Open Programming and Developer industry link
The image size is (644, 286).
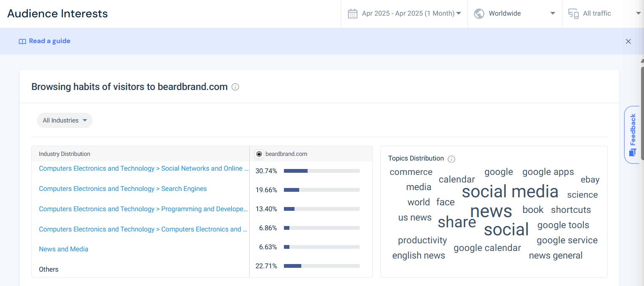(x=143, y=209)
